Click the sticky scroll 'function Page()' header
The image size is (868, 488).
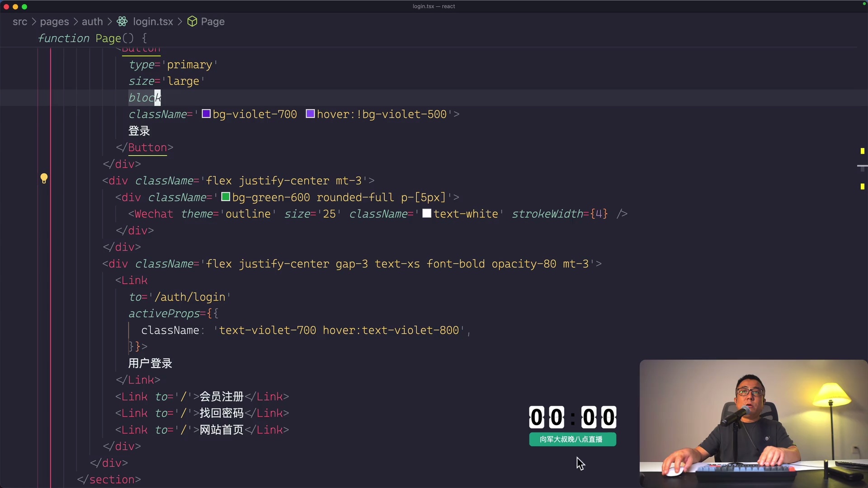(93, 38)
